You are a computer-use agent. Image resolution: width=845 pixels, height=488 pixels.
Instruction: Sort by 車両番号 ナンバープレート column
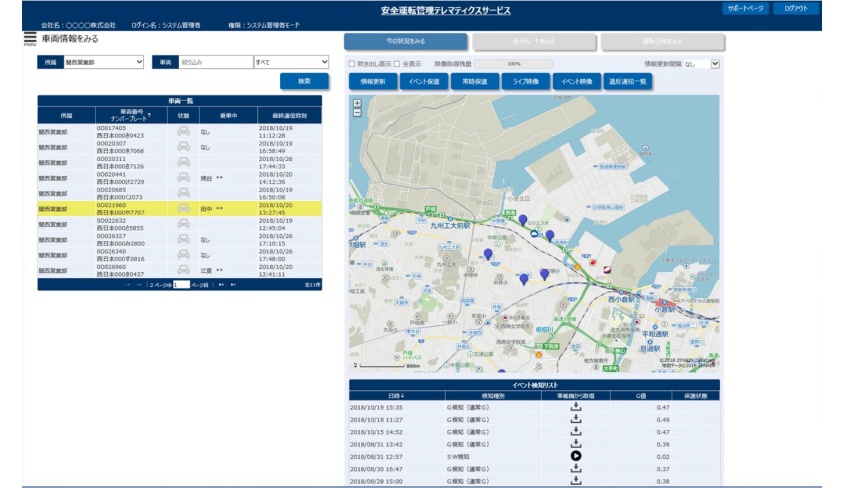point(131,115)
